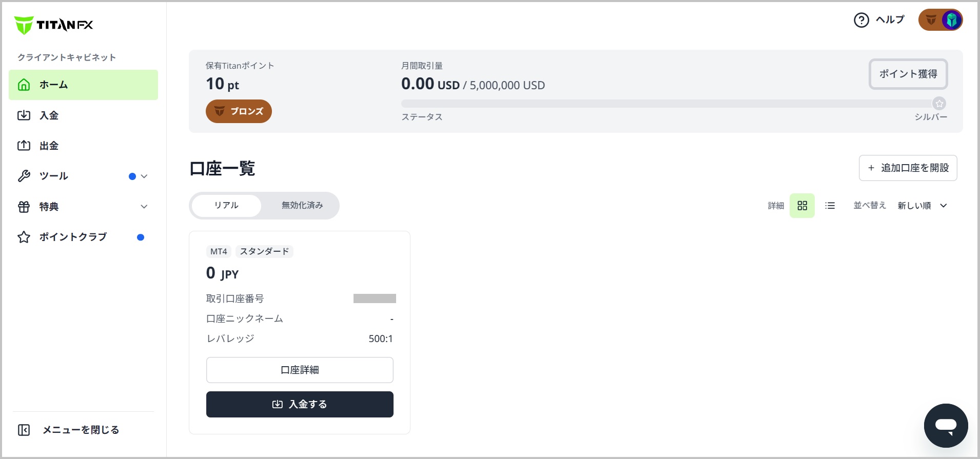Viewport: 980px width, 459px height.
Task: Go to the 出金 withdrawal page
Action: [49, 146]
